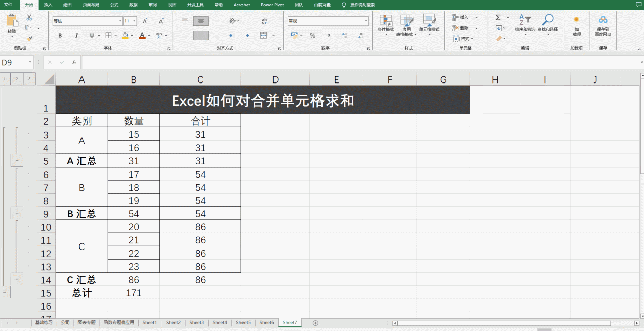Click the Increase Decimal icon

pyautogui.click(x=345, y=36)
